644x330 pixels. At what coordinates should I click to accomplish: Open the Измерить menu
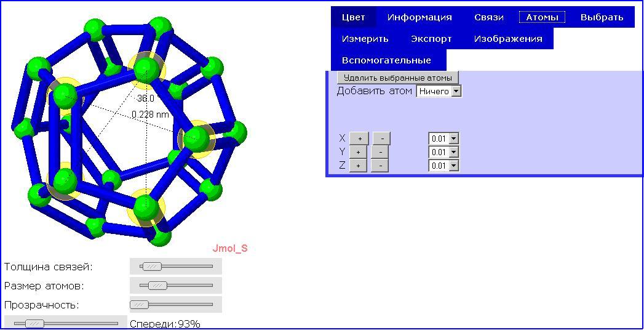pyautogui.click(x=365, y=39)
